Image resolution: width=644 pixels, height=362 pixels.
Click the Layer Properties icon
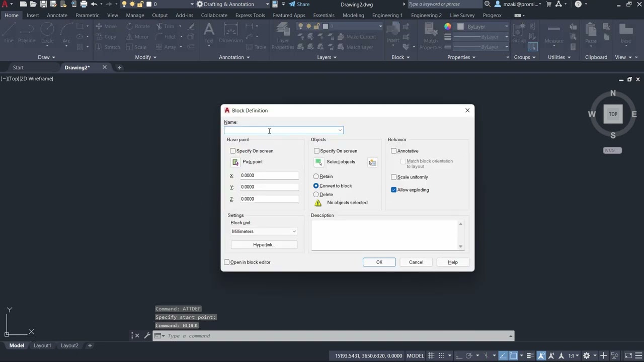tap(283, 36)
